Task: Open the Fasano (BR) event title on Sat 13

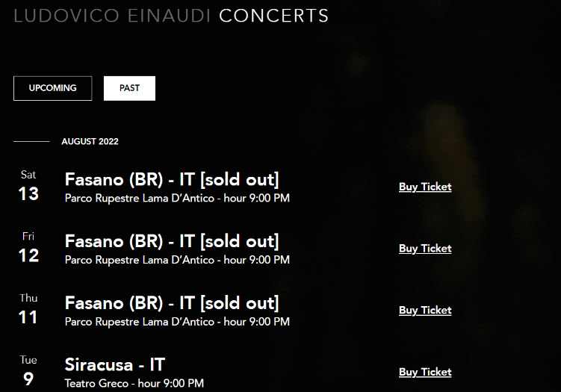Action: (x=172, y=179)
